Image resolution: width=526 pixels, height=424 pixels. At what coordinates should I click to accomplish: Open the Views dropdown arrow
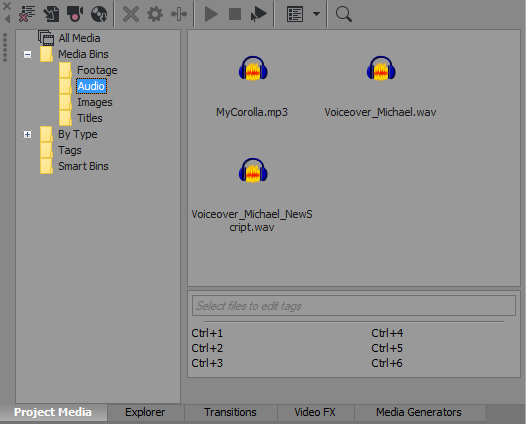click(316, 14)
